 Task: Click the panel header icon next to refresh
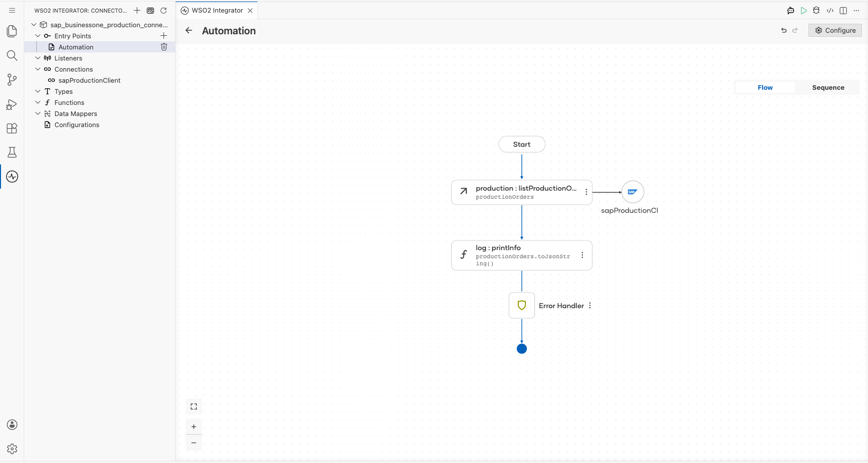(x=150, y=10)
